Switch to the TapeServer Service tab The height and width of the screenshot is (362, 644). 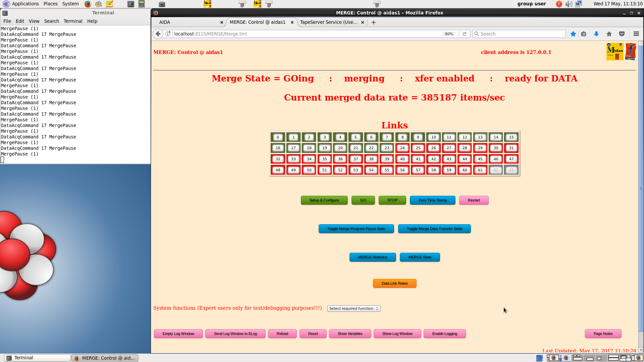click(328, 22)
